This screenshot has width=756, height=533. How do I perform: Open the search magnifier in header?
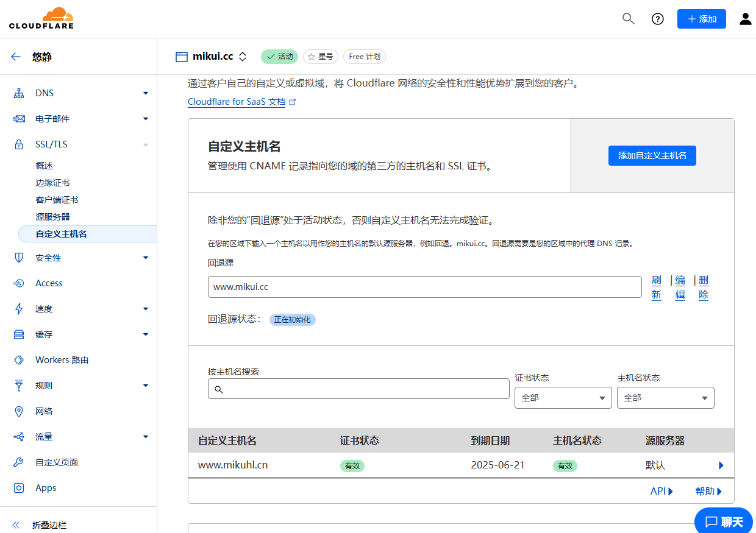629,18
